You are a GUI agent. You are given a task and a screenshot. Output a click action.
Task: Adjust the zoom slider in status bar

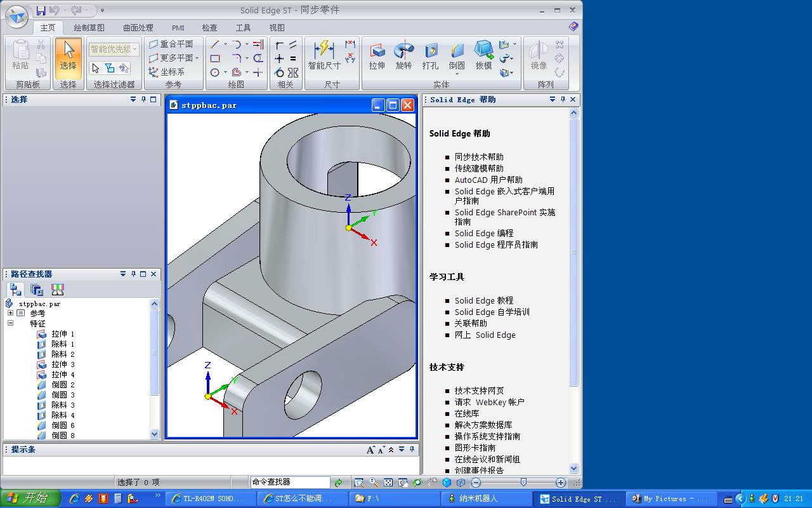[523, 483]
